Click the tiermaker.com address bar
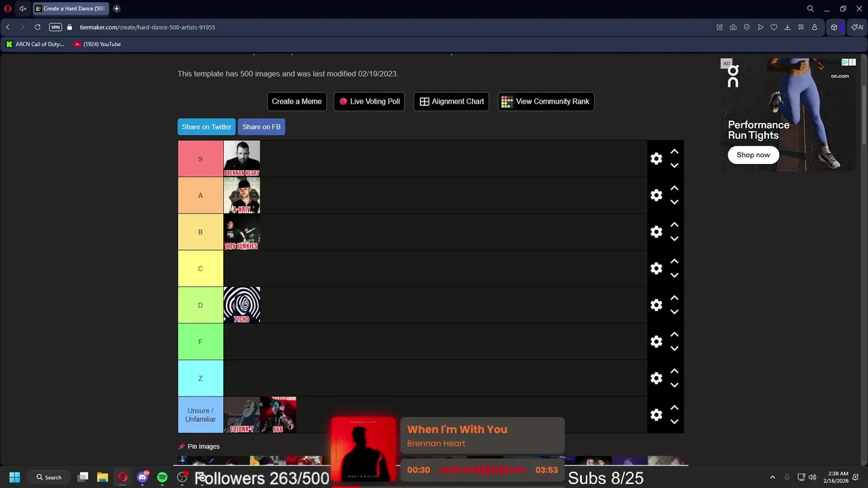 point(147,27)
